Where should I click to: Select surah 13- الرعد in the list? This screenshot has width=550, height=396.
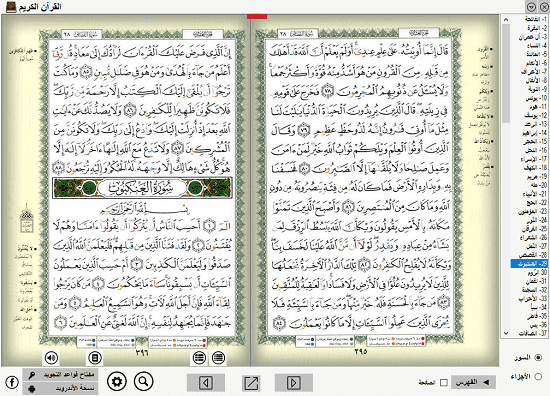(x=536, y=124)
